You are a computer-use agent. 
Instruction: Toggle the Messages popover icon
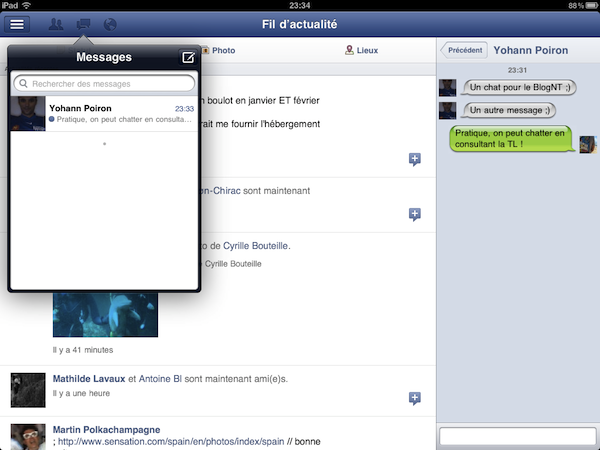click(x=84, y=24)
